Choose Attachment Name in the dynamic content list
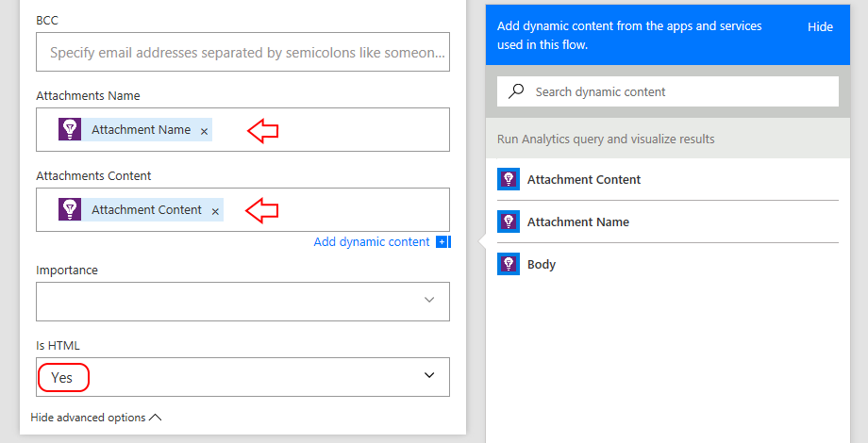868x443 pixels. click(x=577, y=221)
